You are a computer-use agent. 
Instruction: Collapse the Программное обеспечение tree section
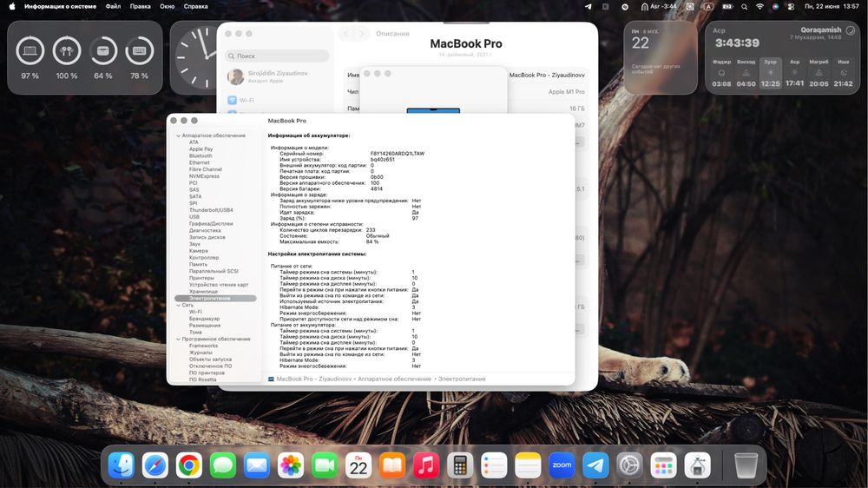point(178,339)
